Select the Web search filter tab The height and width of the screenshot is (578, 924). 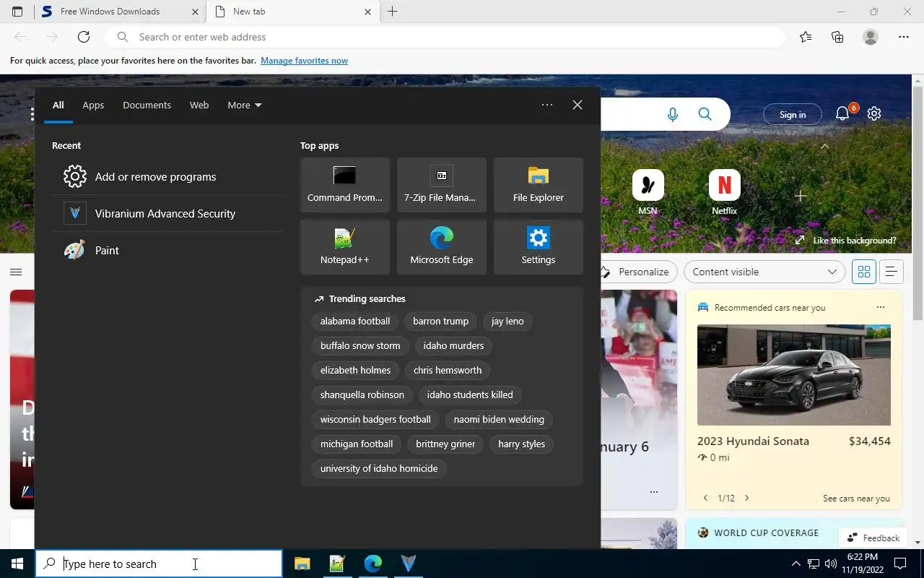pyautogui.click(x=199, y=105)
